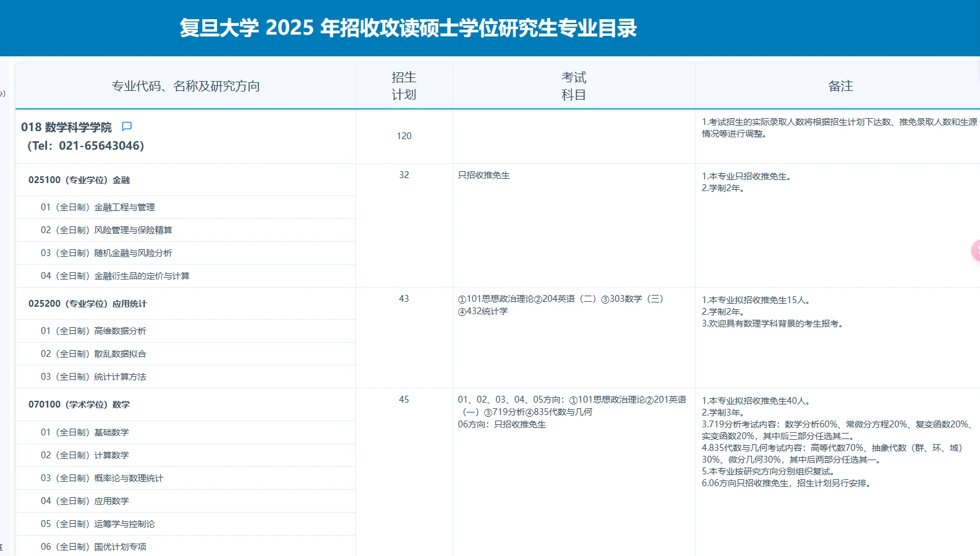The width and height of the screenshot is (980, 556).
Task: Select direction 04（全日制）金融衍生品的定价与计算
Action: coord(185,276)
